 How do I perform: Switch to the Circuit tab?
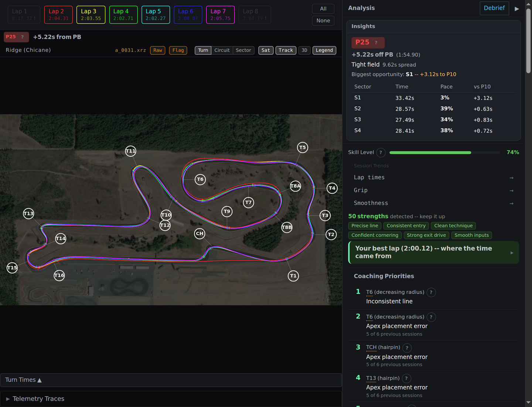click(222, 50)
